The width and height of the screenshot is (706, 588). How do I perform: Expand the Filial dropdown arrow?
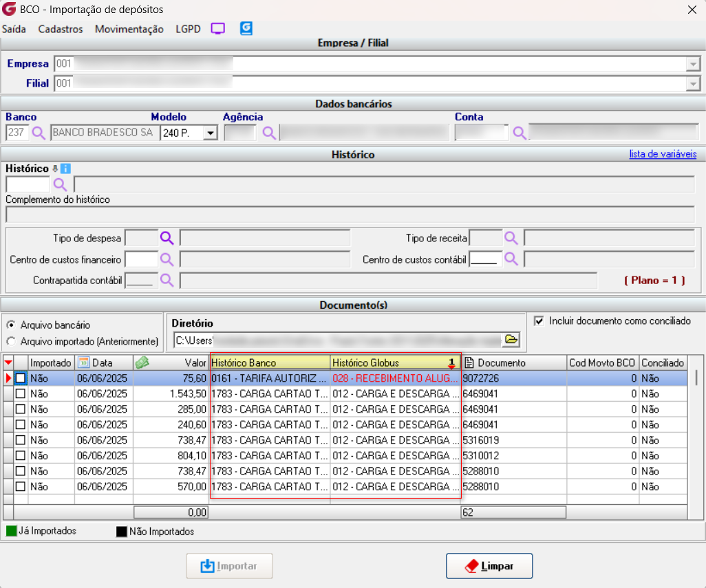tap(693, 84)
